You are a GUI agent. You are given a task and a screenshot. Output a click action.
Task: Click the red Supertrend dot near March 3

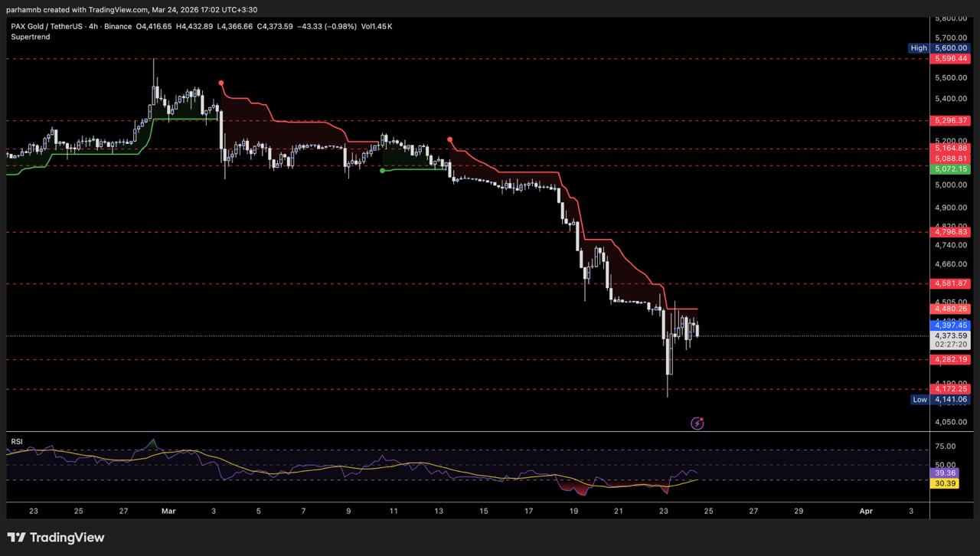pos(221,83)
